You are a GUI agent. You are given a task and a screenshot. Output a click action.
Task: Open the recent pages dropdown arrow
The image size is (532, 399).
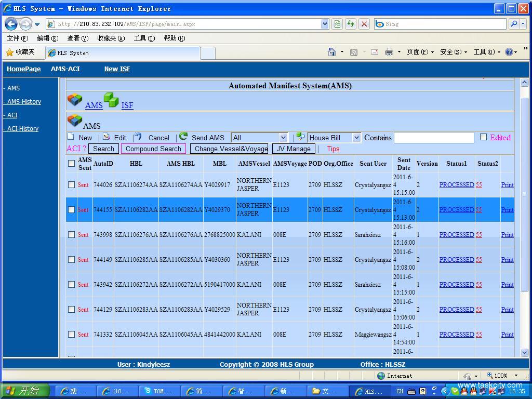37,24
